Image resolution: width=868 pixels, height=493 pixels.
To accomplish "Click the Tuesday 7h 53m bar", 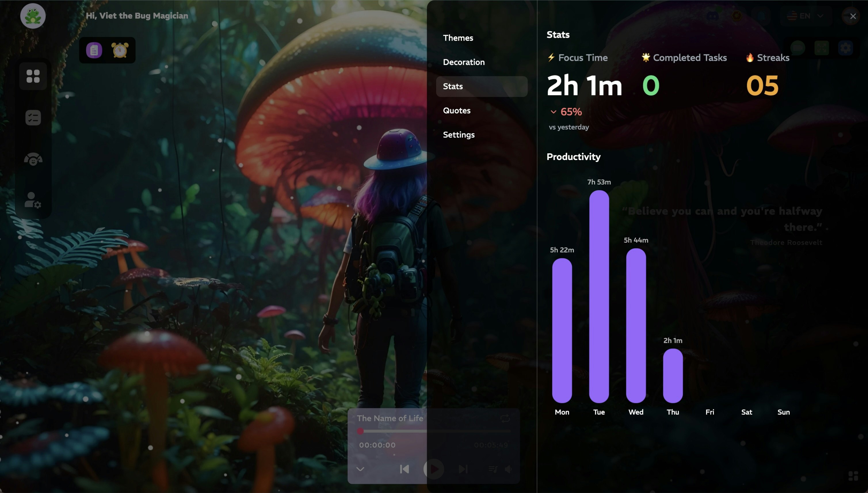I will coord(599,296).
